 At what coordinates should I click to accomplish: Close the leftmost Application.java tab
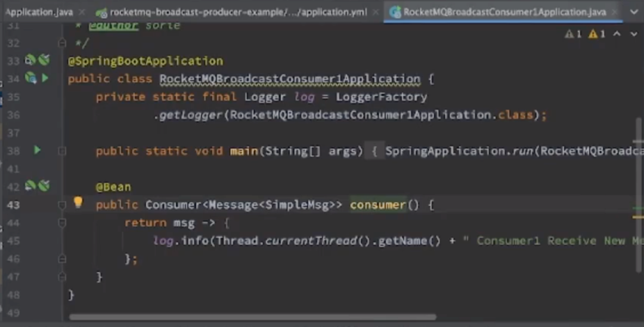82,13
